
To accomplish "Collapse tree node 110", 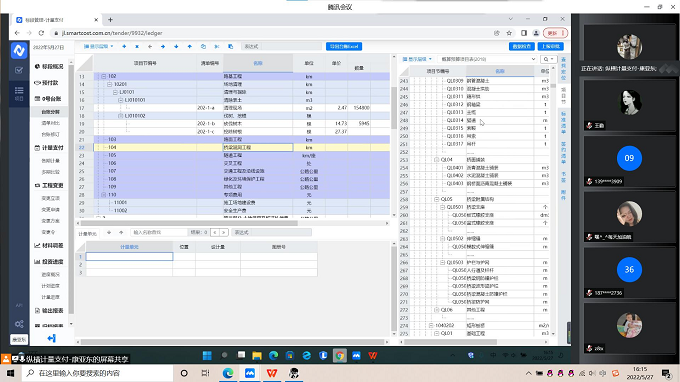I will (104, 195).
